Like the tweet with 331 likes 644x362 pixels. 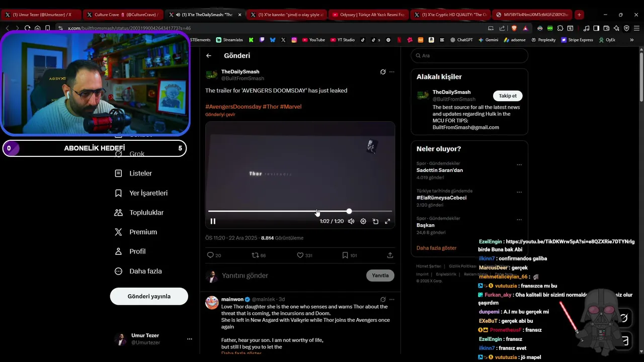(304, 255)
